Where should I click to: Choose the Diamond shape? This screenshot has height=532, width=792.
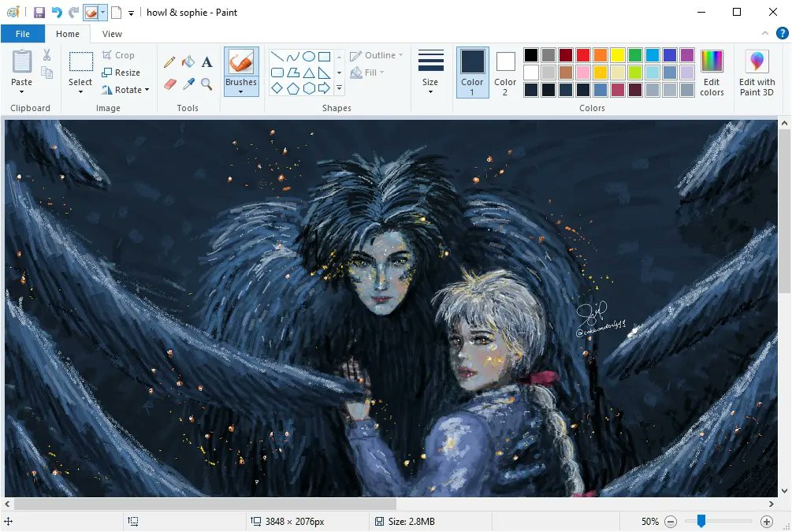tap(277, 88)
